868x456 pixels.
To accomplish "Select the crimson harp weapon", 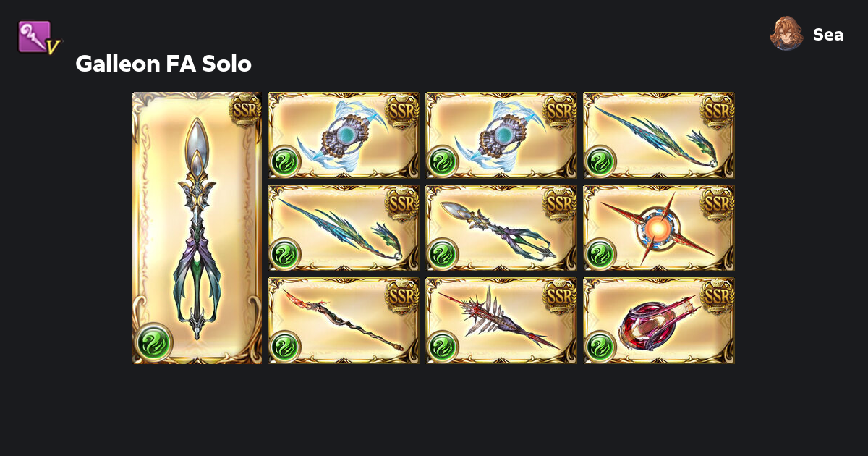I will [x=659, y=321].
